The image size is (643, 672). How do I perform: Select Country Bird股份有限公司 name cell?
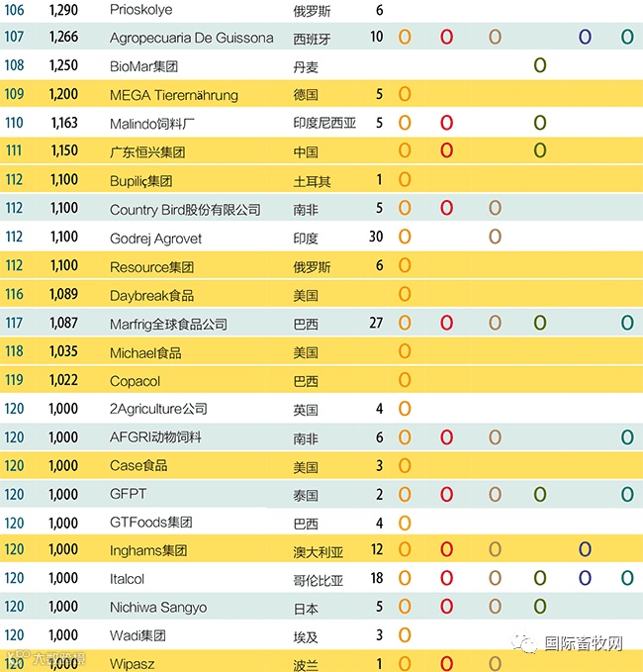[185, 210]
